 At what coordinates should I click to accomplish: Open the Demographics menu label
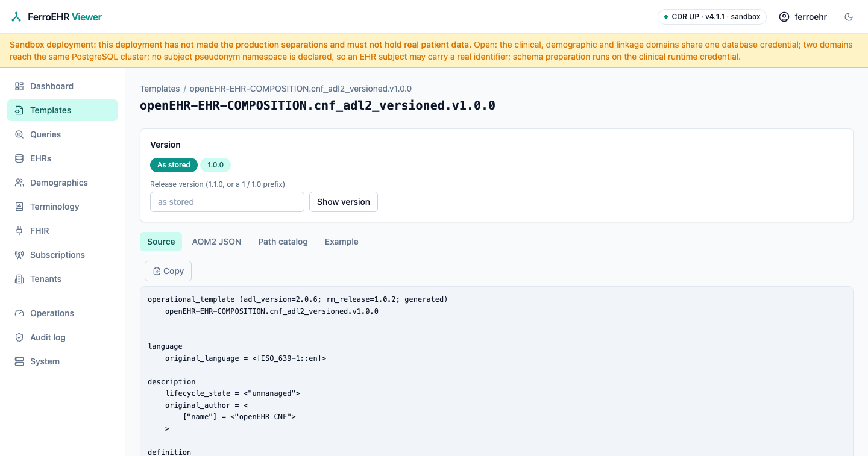59,183
